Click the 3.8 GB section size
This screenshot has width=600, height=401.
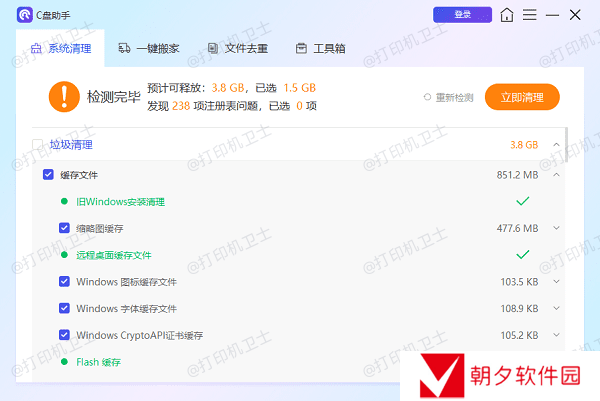(524, 145)
